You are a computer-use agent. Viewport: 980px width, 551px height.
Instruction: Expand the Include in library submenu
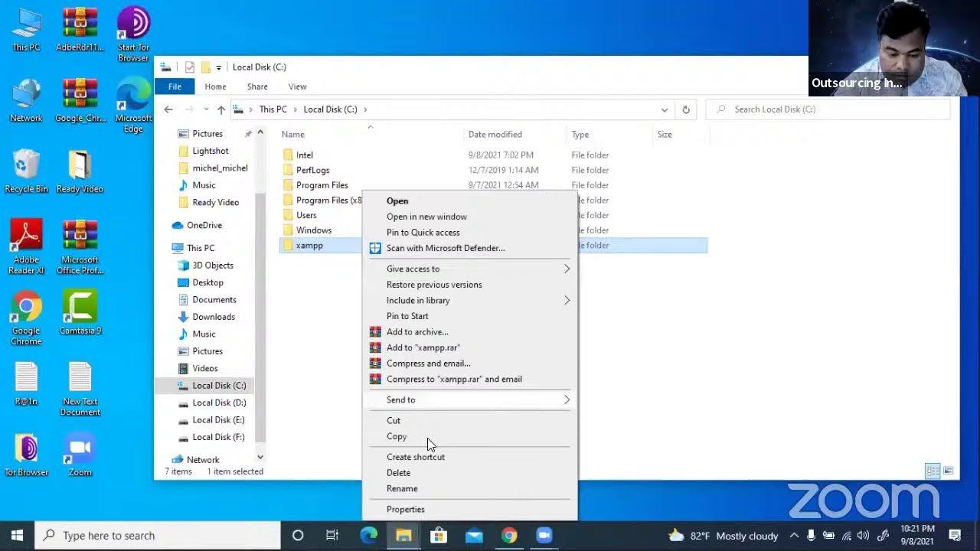point(567,300)
